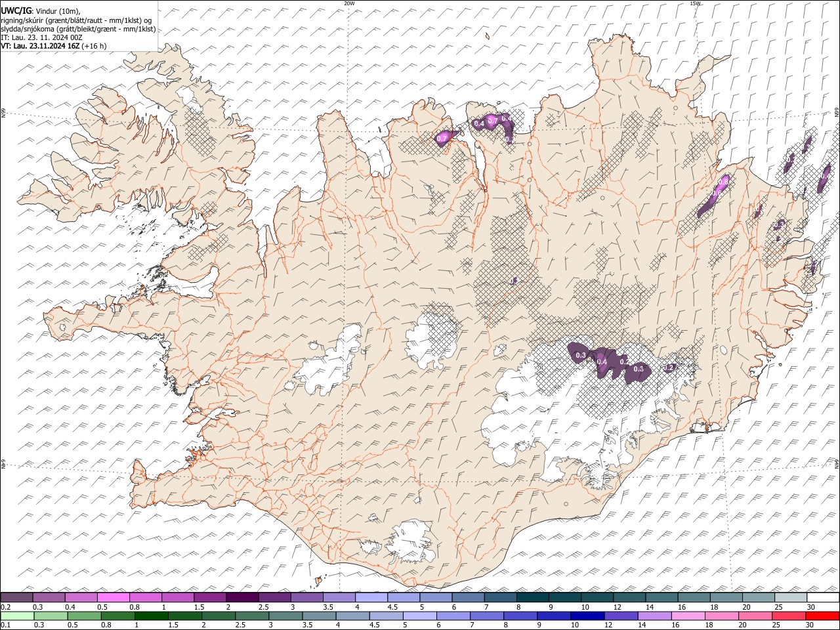Image resolution: width=840 pixels, height=630 pixels.
Task: Select the lower legend swatch between 2.5 and 3
Action: click(252, 616)
